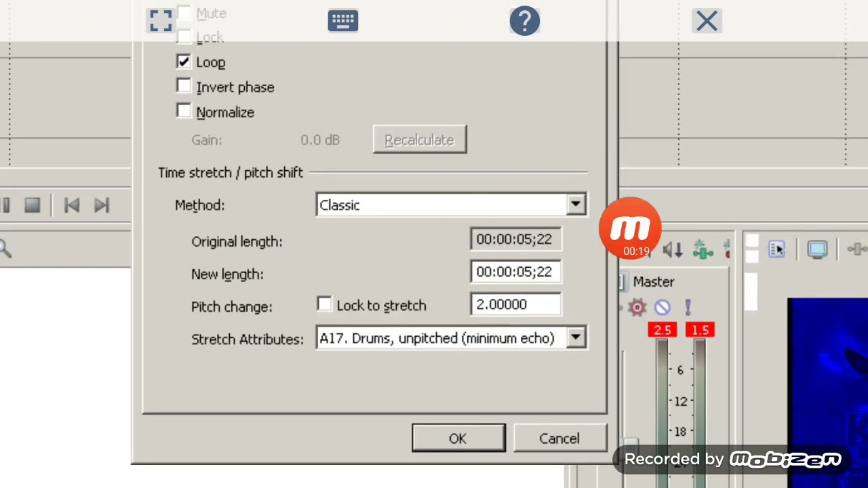Screen dimensions: 868x488
Task: Reset the red 2.5 peak indicator
Action: tap(662, 330)
